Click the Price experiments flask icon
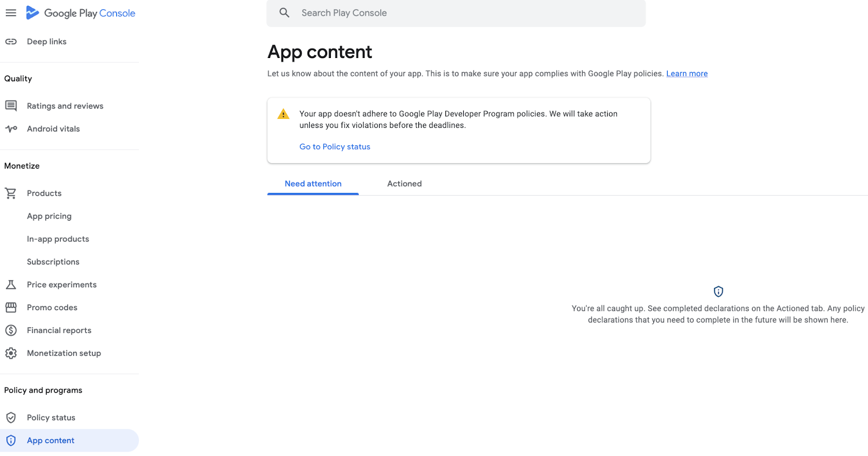Image resolution: width=868 pixels, height=456 pixels. pos(11,285)
